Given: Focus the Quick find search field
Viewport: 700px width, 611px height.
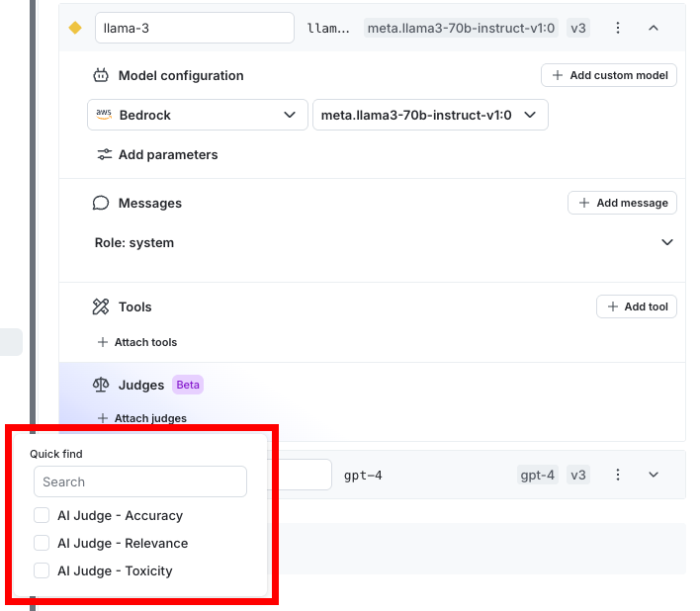Looking at the screenshot, I should click(140, 481).
